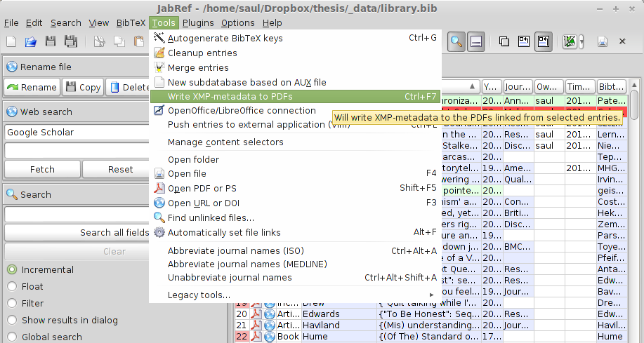The height and width of the screenshot is (343, 644).
Task: Open the Help menu
Action: click(x=272, y=23)
